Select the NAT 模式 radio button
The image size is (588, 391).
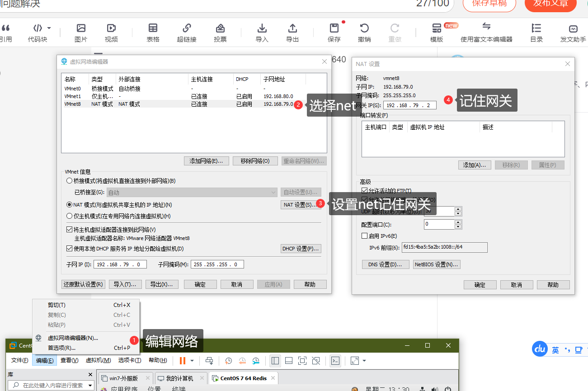point(69,205)
